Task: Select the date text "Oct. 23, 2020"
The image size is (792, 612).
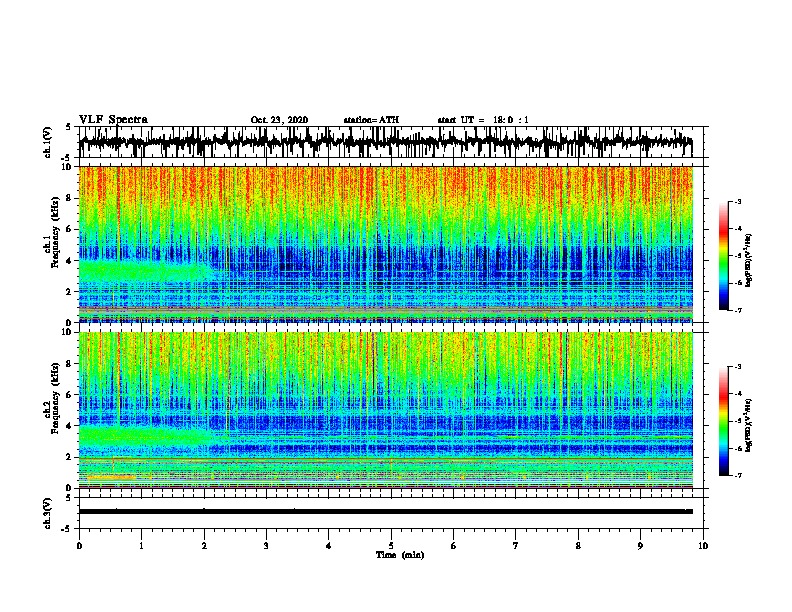Action: pyautogui.click(x=279, y=120)
